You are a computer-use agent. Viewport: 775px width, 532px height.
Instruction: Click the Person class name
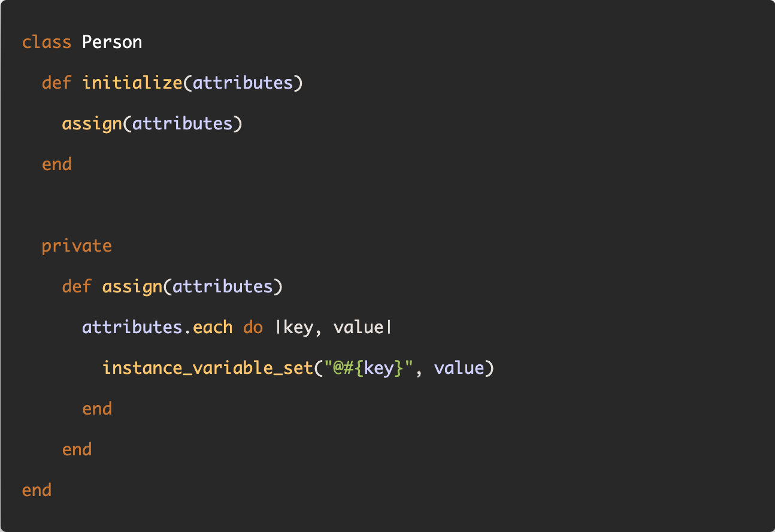[112, 42]
